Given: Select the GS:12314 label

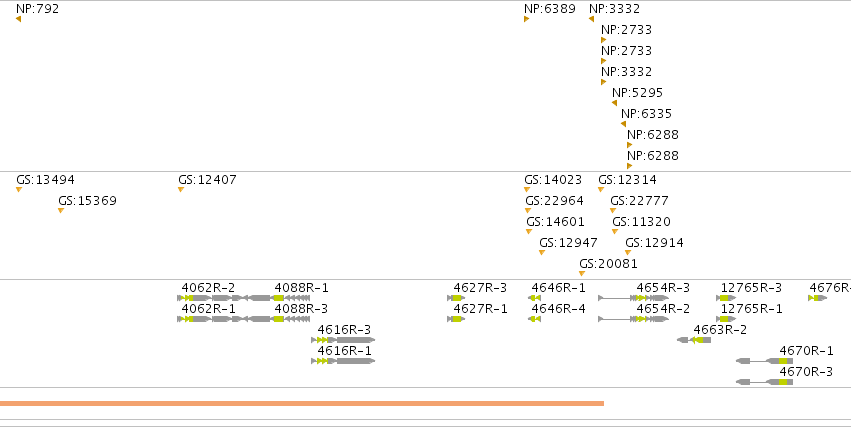Looking at the screenshot, I should [627, 180].
